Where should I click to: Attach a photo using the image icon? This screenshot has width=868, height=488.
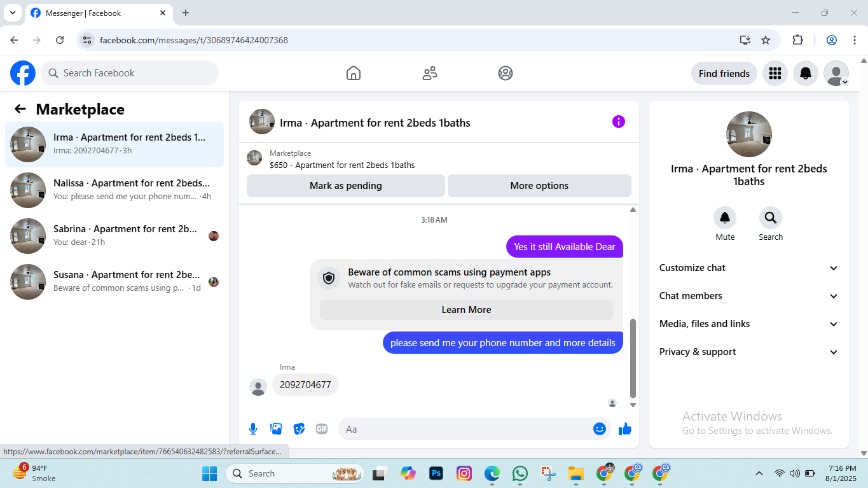pos(276,429)
